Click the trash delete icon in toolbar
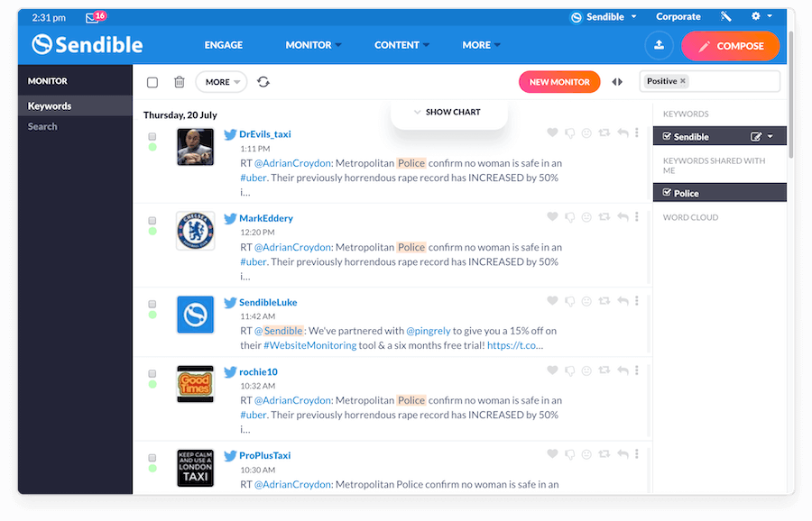Image resolution: width=812 pixels, height=521 pixels. 180,82
